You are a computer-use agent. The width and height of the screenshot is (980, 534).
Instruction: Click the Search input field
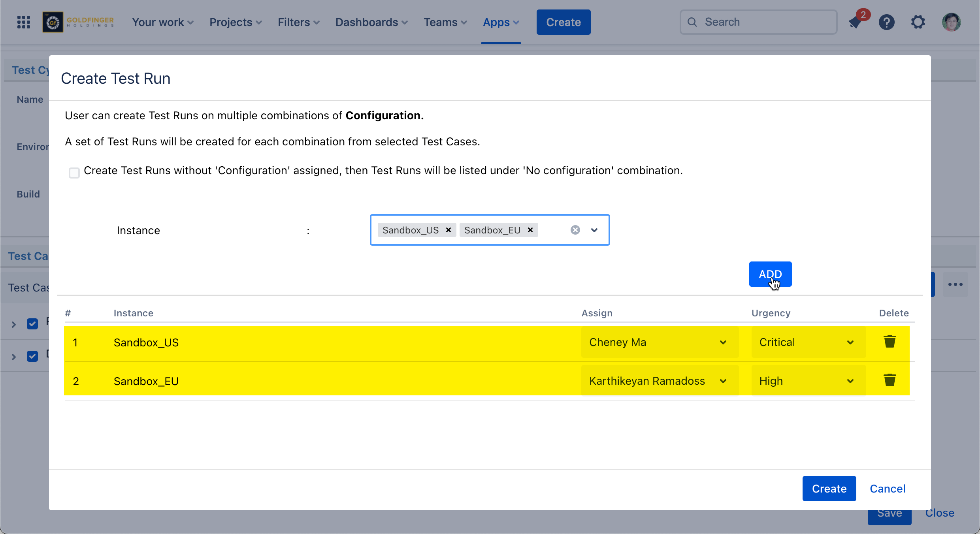(758, 22)
